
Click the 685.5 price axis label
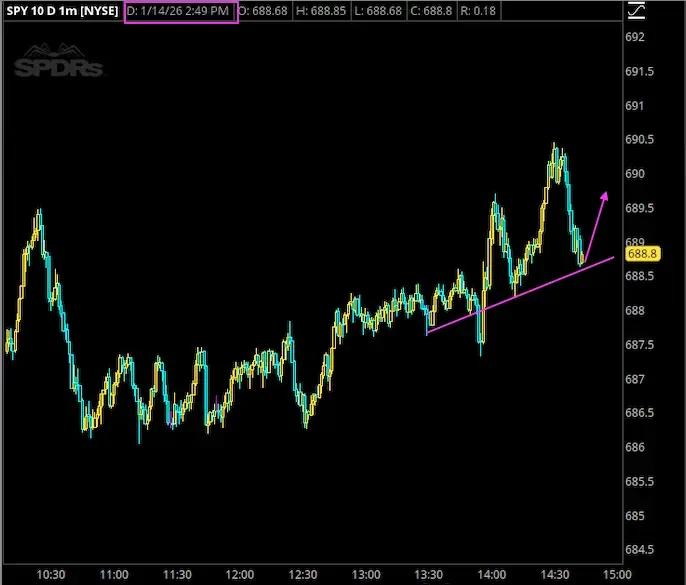(639, 481)
